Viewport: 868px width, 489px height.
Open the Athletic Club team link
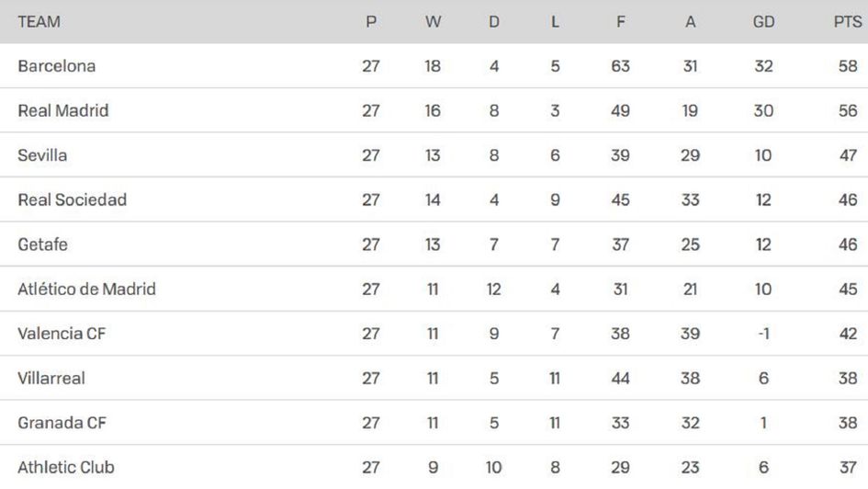click(66, 467)
